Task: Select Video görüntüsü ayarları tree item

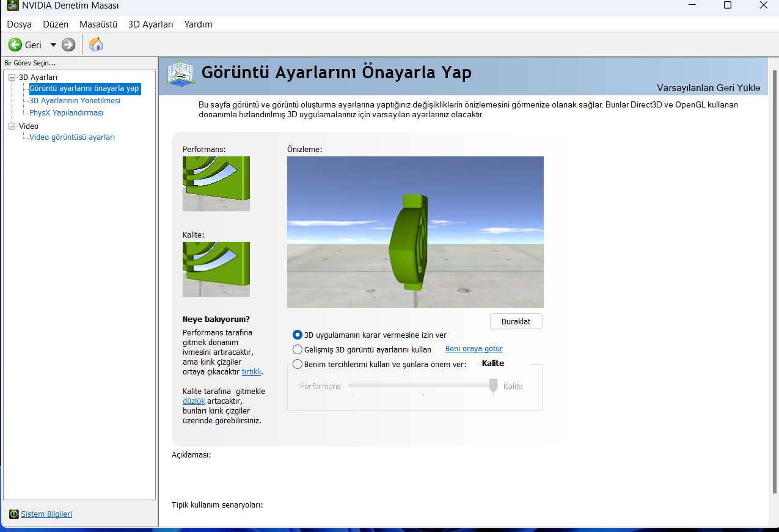Action: pos(72,137)
